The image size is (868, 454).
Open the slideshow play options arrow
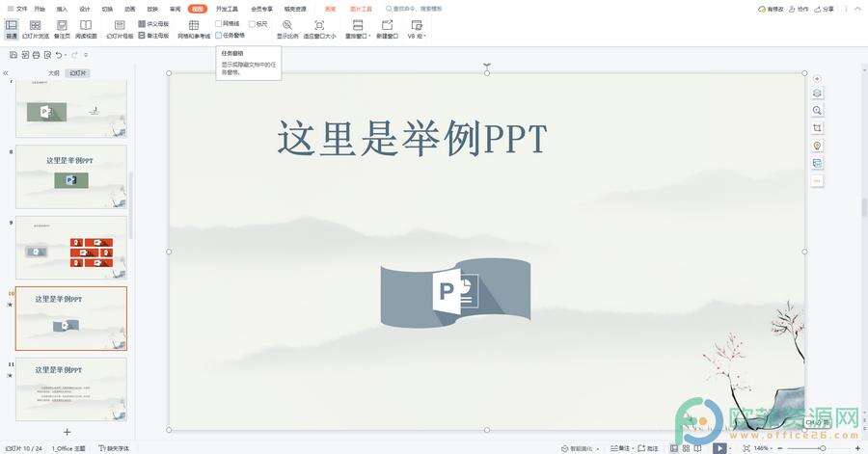pyautogui.click(x=730, y=448)
